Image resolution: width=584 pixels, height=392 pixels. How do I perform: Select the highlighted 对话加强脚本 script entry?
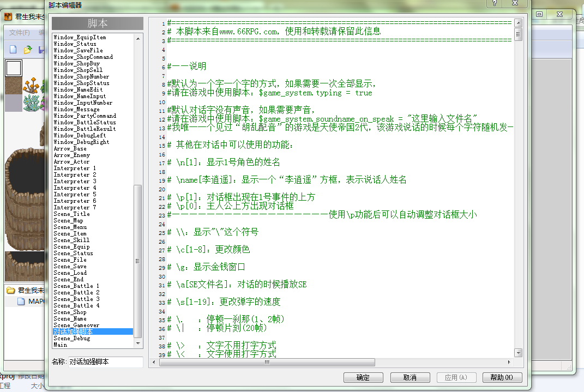[93, 331]
